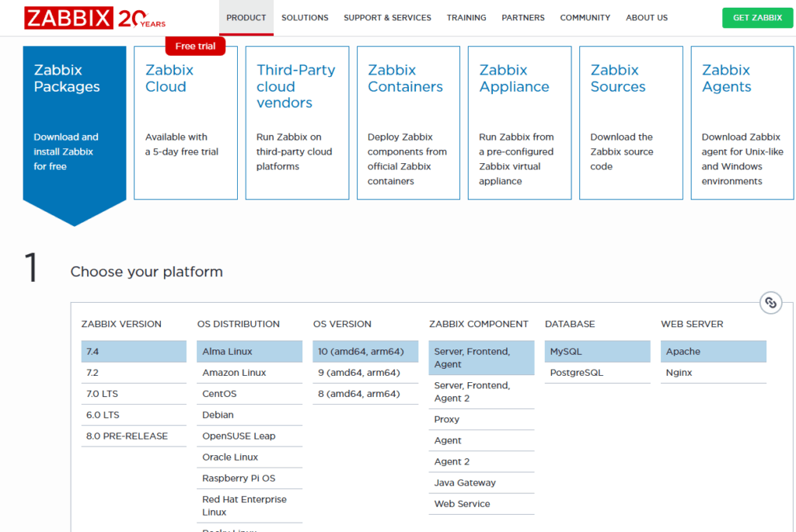Viewport: 796px width, 532px height.
Task: Pick the Proxy Zabbix component
Action: point(447,419)
